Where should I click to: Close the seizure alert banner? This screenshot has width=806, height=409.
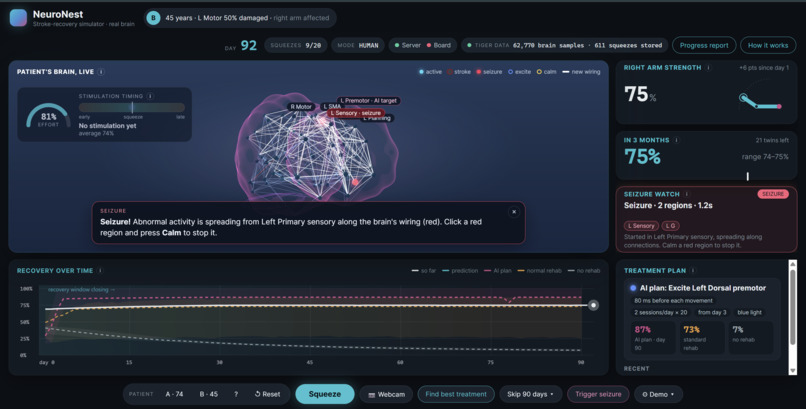[514, 212]
